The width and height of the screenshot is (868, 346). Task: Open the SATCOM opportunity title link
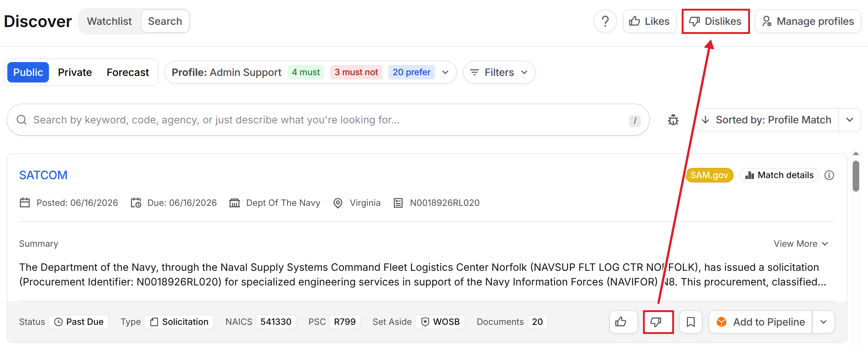click(x=43, y=175)
